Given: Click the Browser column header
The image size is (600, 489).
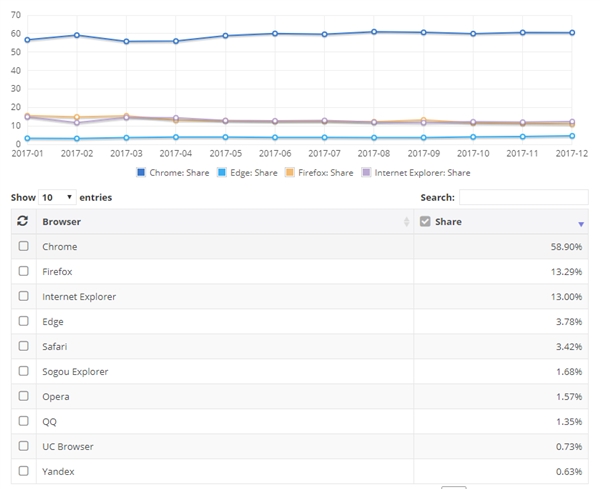Looking at the screenshot, I should 62,221.
